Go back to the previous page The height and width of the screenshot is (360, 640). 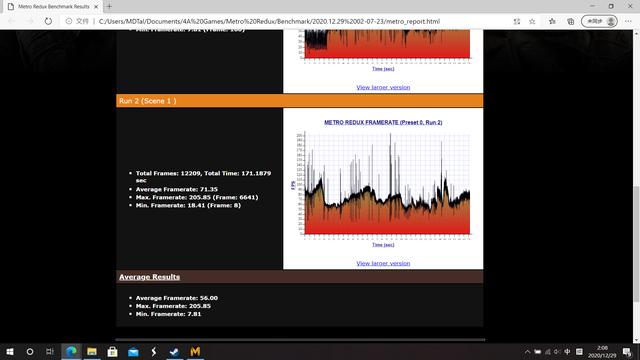point(11,21)
